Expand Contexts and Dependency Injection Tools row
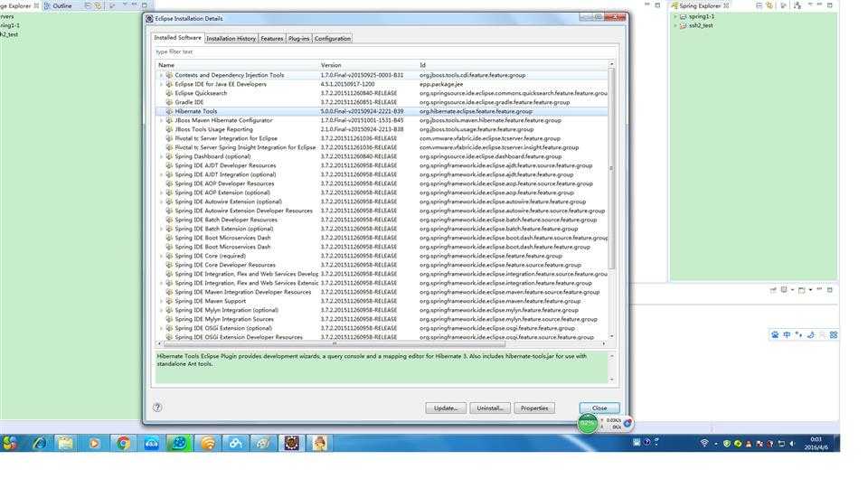Screen dimensions: 868x488 162,75
